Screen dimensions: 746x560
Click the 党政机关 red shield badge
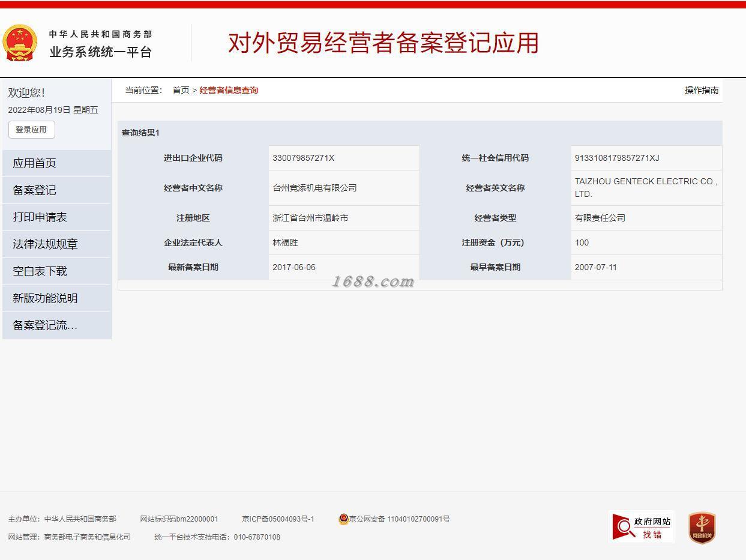[x=702, y=528]
